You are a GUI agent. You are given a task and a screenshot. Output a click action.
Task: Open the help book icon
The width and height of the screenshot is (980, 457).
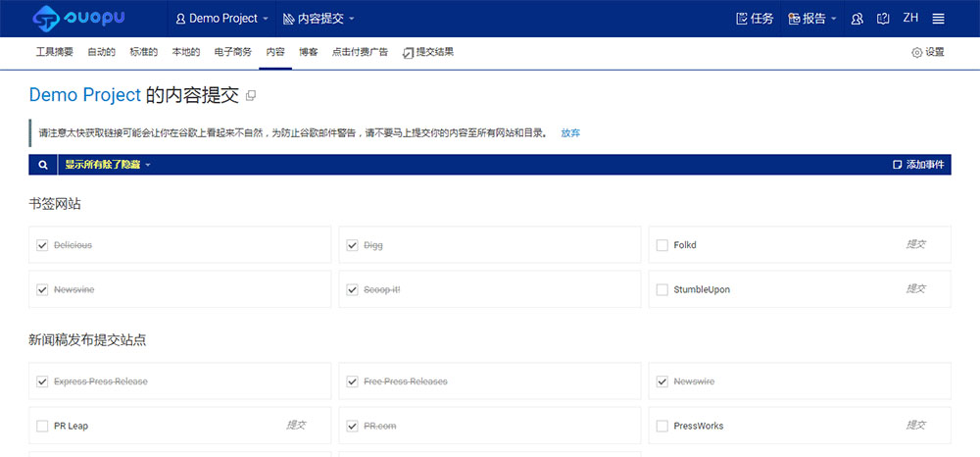pyautogui.click(x=883, y=19)
